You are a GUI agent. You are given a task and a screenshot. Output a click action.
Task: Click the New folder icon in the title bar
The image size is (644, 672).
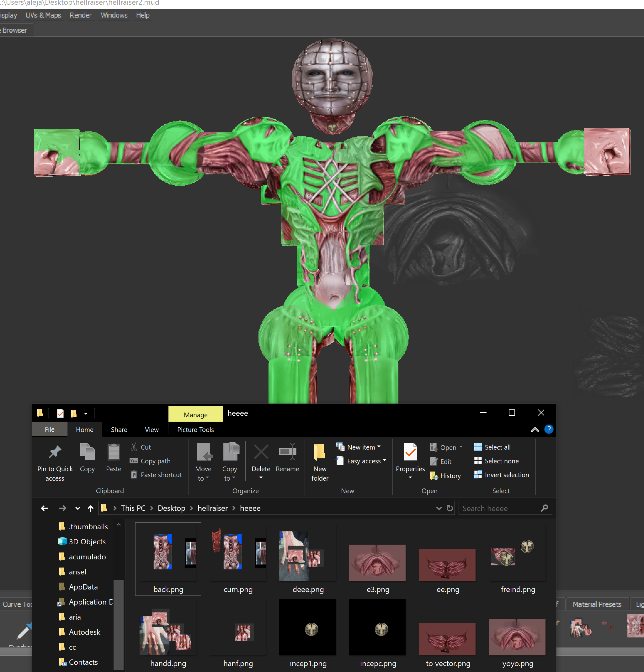pos(73,413)
